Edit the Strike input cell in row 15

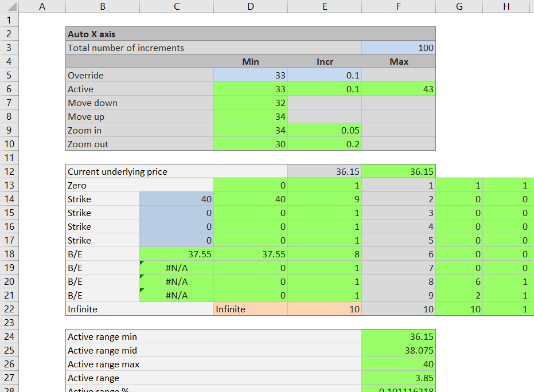tap(177, 213)
